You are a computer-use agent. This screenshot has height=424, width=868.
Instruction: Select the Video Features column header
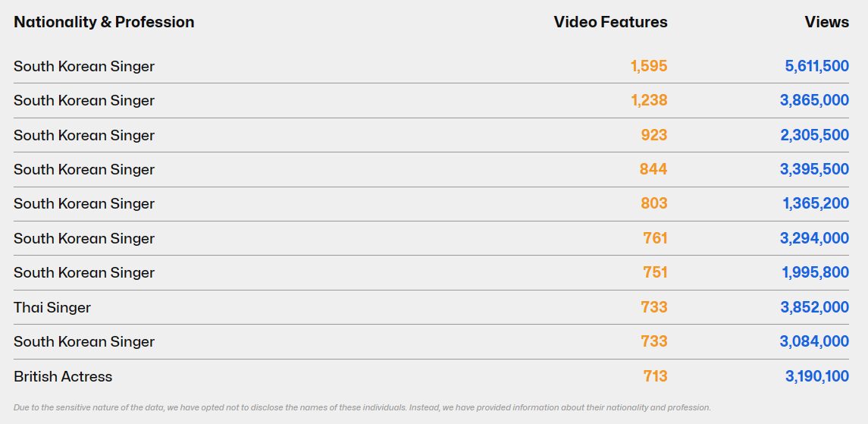[610, 22]
